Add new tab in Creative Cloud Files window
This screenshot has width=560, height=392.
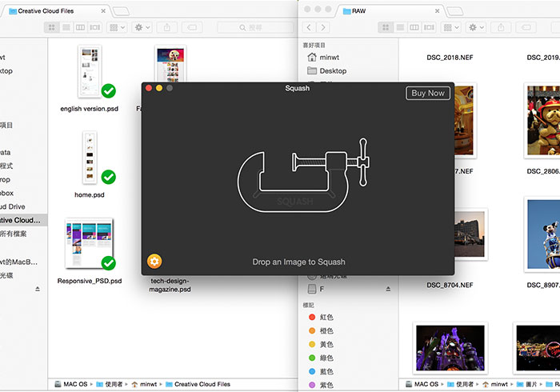(x=122, y=11)
